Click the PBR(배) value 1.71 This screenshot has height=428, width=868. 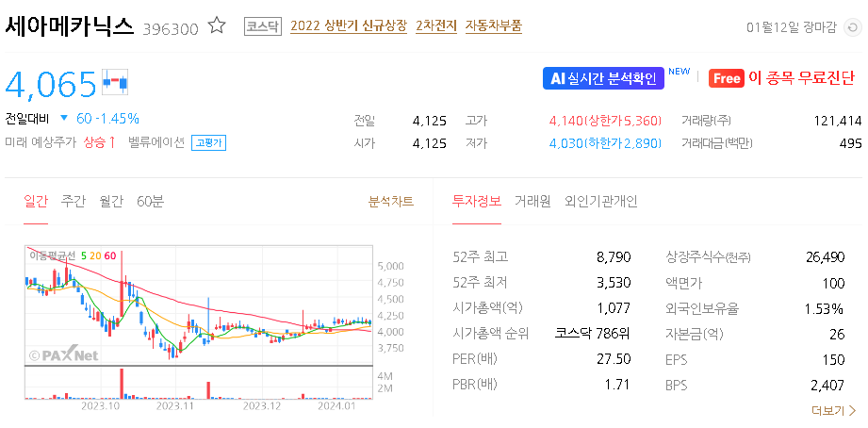pos(618,385)
